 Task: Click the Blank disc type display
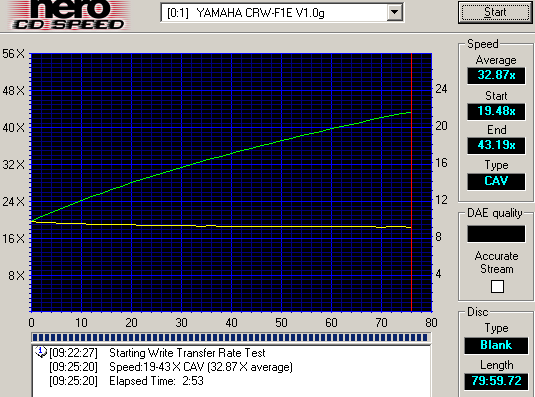pos(496,345)
